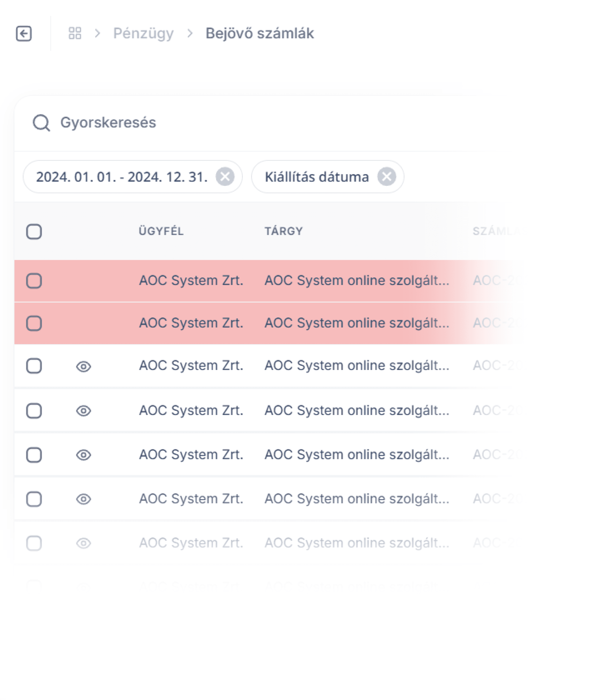The image size is (601, 700).
Task: Check the first red highlighted row checkbox
Action: (x=34, y=281)
